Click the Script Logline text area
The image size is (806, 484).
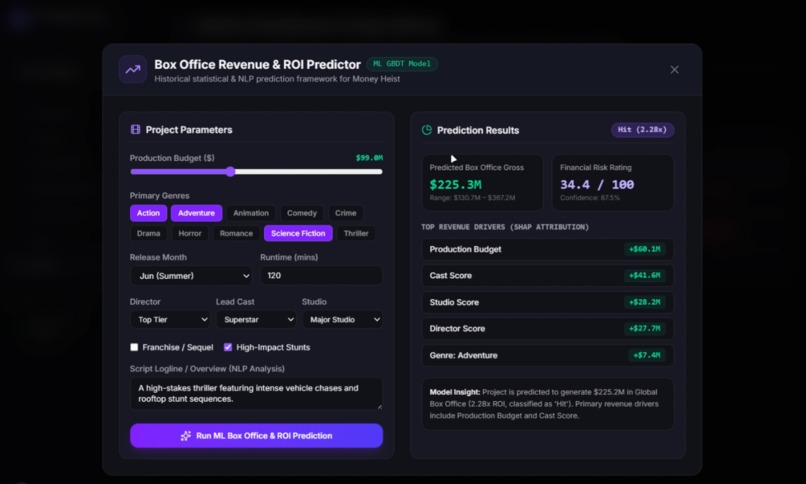[256, 394]
